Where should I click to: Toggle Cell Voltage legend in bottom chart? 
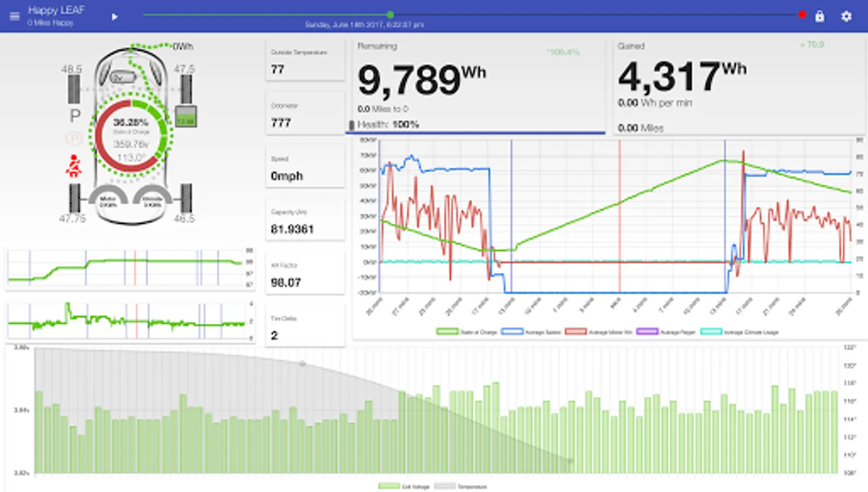pyautogui.click(x=403, y=486)
